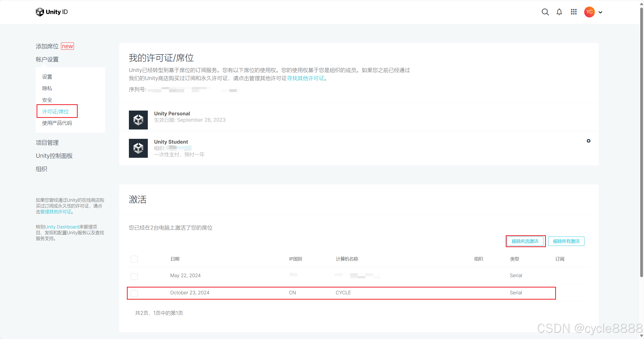The image size is (644, 339).
Task: Expand the 项目管理 sidebar section
Action: pyautogui.click(x=47, y=143)
